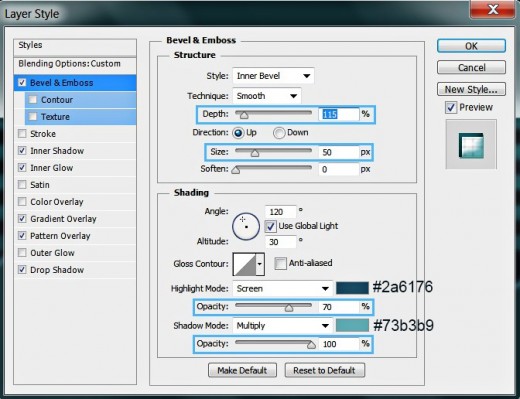Open the Contour settings row
The width and height of the screenshot is (520, 399).
click(x=80, y=100)
